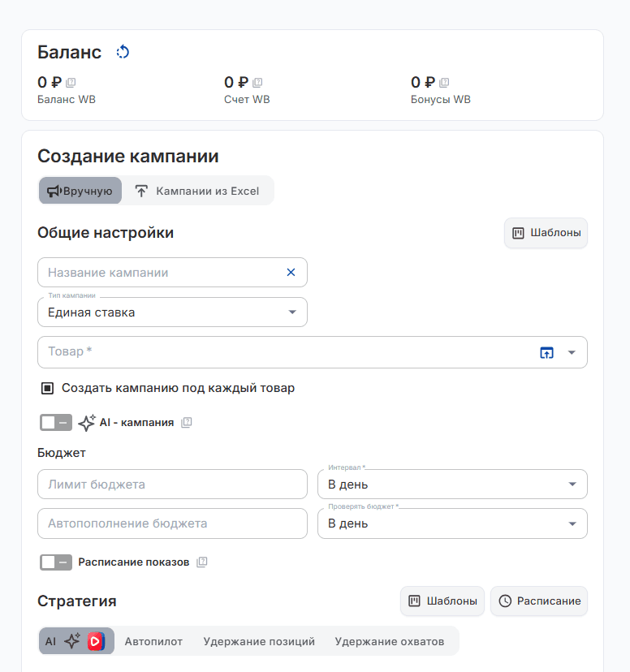Open the help icon beside AI - кампания
Viewport: 630px width, 672px height.
pos(187,423)
